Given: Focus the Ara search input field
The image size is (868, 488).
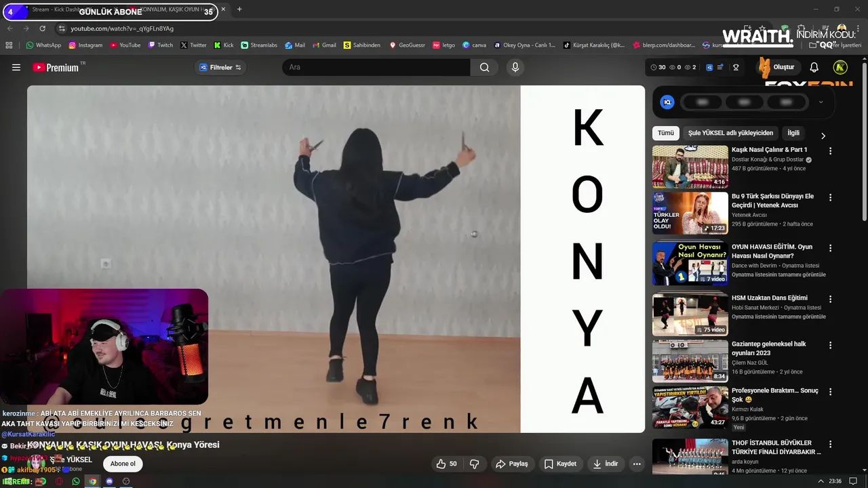Looking at the screenshot, I should click(x=376, y=67).
